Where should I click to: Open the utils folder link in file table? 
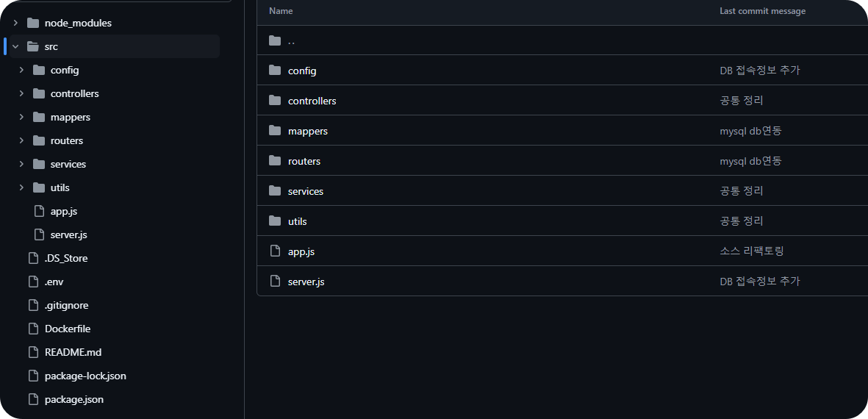coord(297,221)
